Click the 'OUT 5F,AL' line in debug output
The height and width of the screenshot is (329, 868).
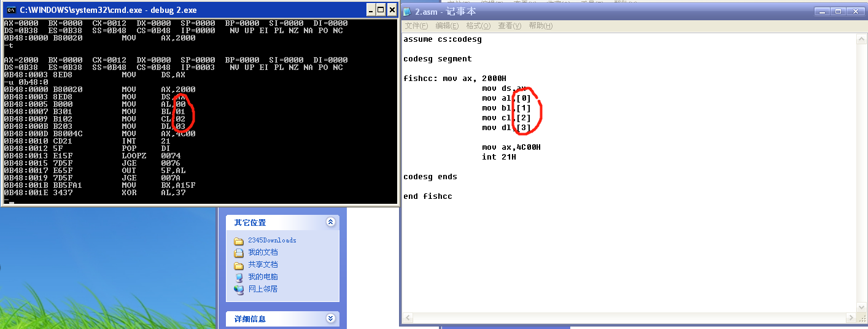95,171
